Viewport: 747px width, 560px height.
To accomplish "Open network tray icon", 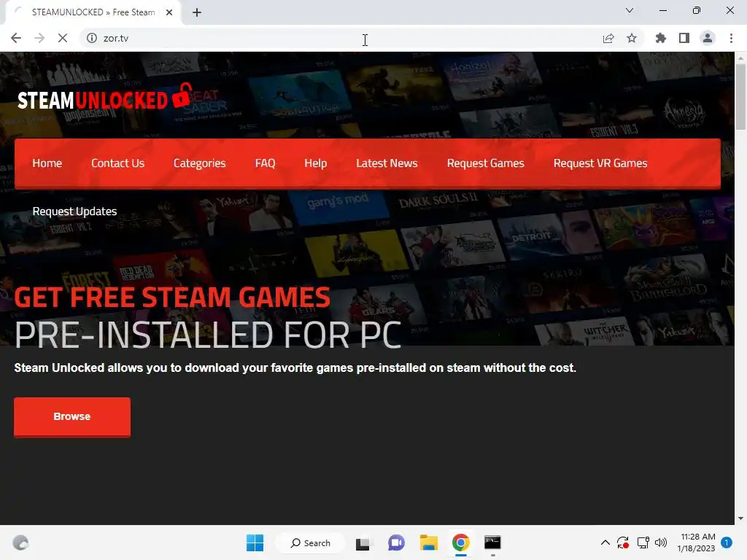I will click(643, 542).
